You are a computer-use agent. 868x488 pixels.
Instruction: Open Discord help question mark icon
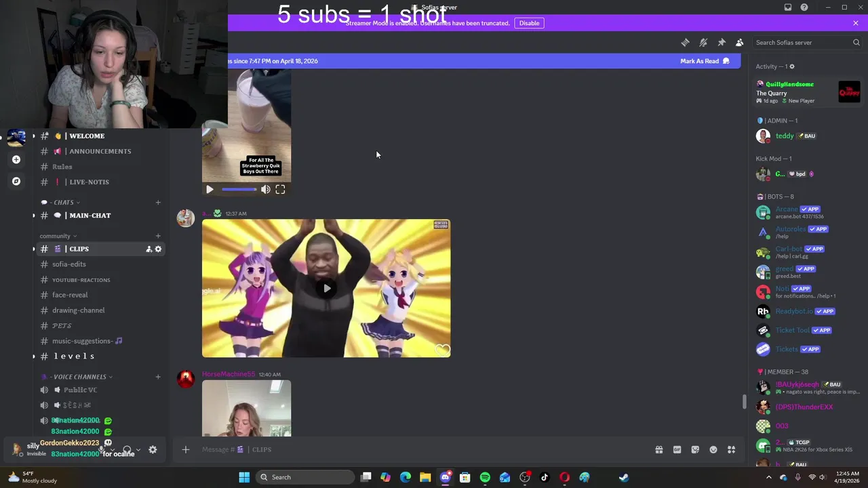click(804, 7)
